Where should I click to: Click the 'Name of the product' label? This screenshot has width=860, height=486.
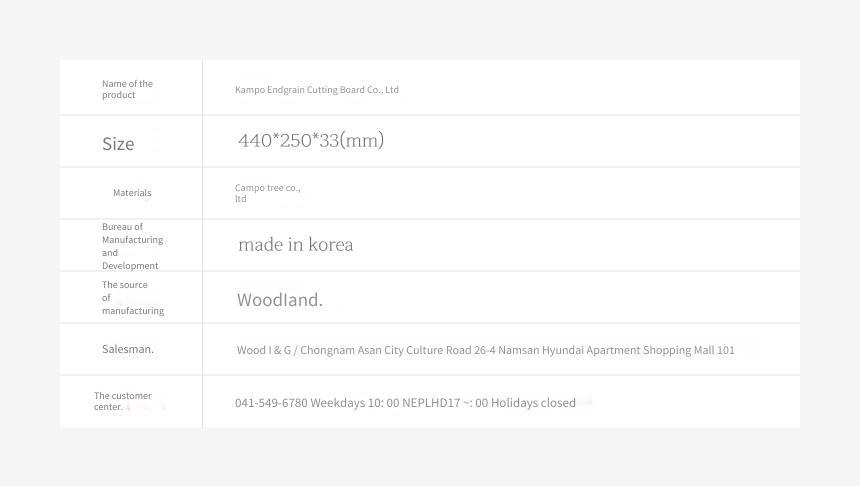click(x=127, y=89)
